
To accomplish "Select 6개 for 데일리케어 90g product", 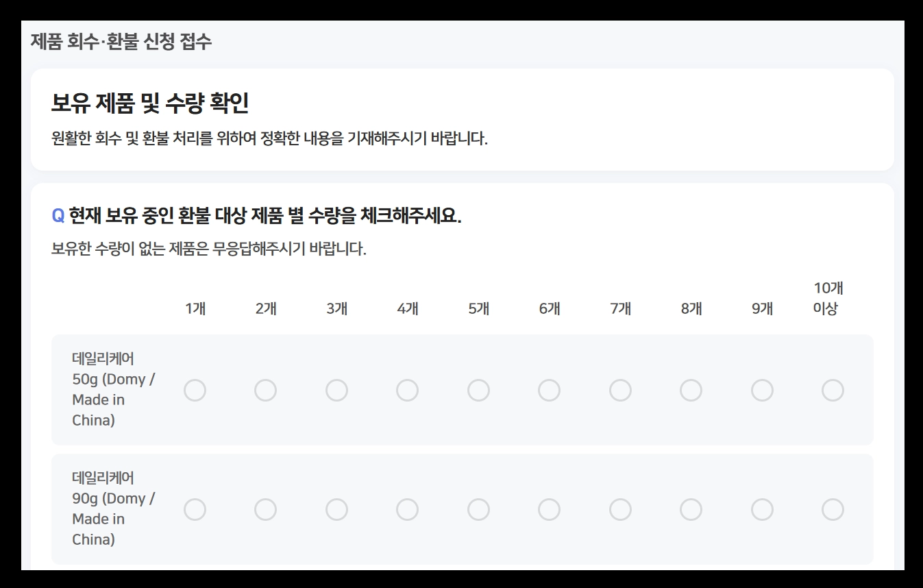I will pos(549,509).
